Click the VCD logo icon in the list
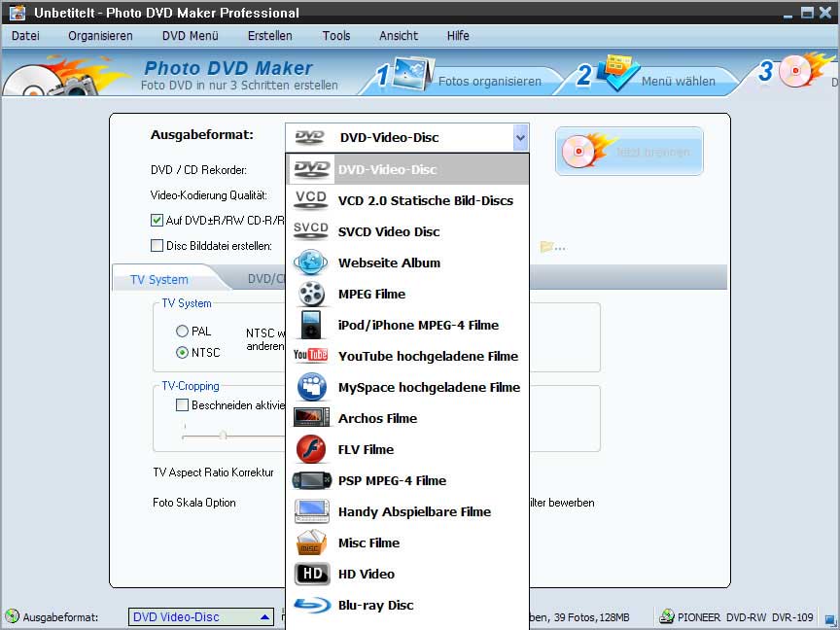Viewport: 840px width, 630px height. [x=311, y=200]
